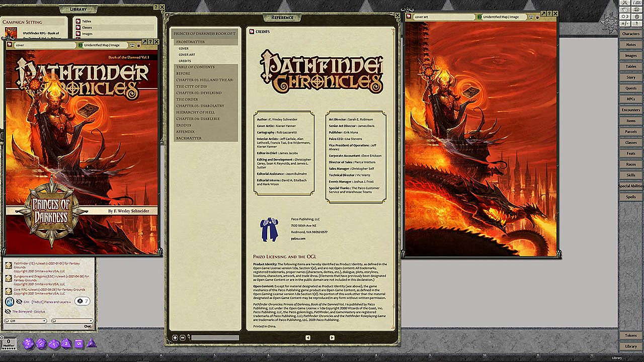Expand the Exodus section
The image size is (644, 362).
206,125
